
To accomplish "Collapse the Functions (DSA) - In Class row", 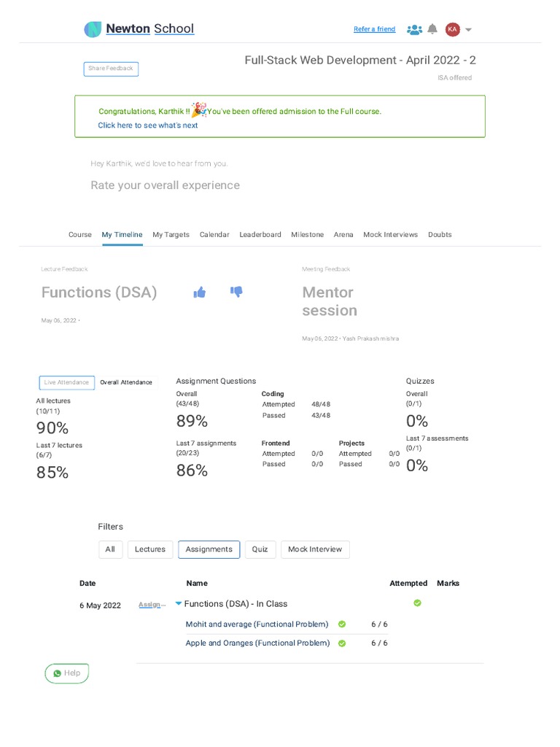I will [179, 604].
